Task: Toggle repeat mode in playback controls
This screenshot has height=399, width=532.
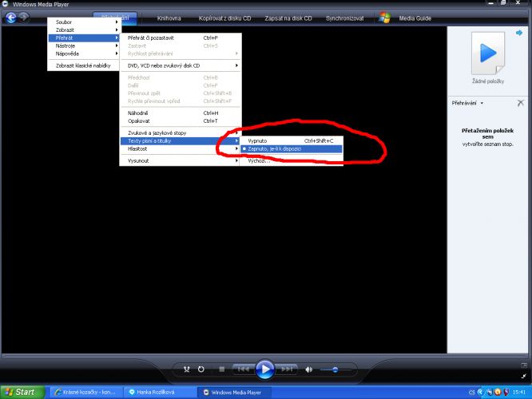Action: point(201,369)
